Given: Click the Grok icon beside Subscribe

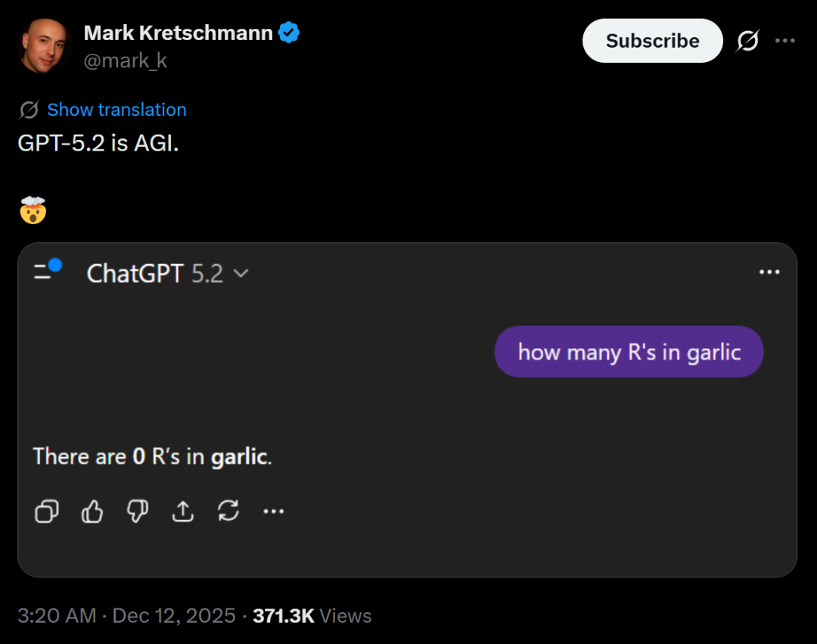Looking at the screenshot, I should 747,41.
